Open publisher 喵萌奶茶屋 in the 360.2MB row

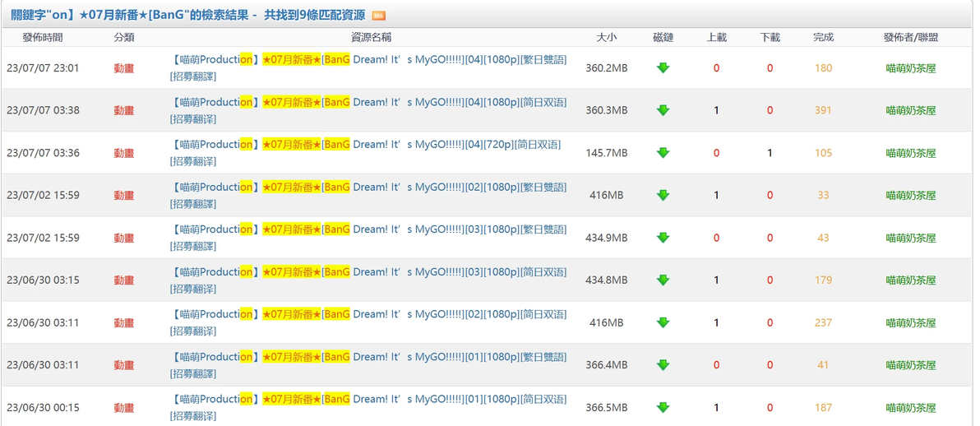click(x=911, y=68)
